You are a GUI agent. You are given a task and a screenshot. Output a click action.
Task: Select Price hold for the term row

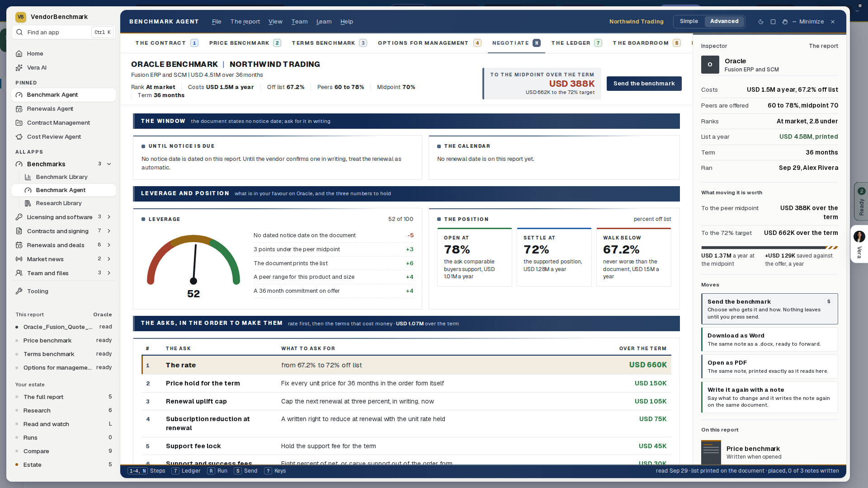pyautogui.click(x=406, y=383)
